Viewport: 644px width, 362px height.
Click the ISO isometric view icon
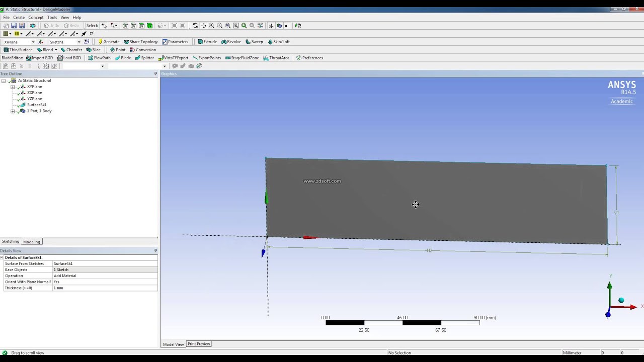[x=260, y=26]
